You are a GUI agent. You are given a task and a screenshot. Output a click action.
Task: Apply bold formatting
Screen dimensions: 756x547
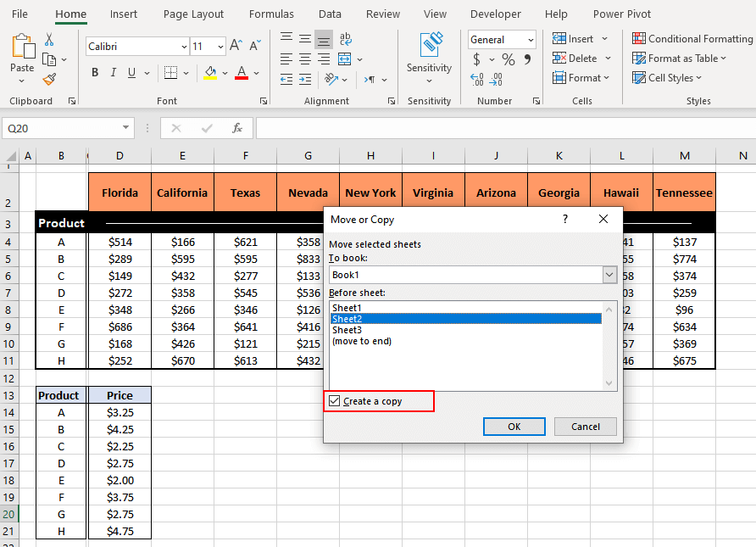pos(94,72)
